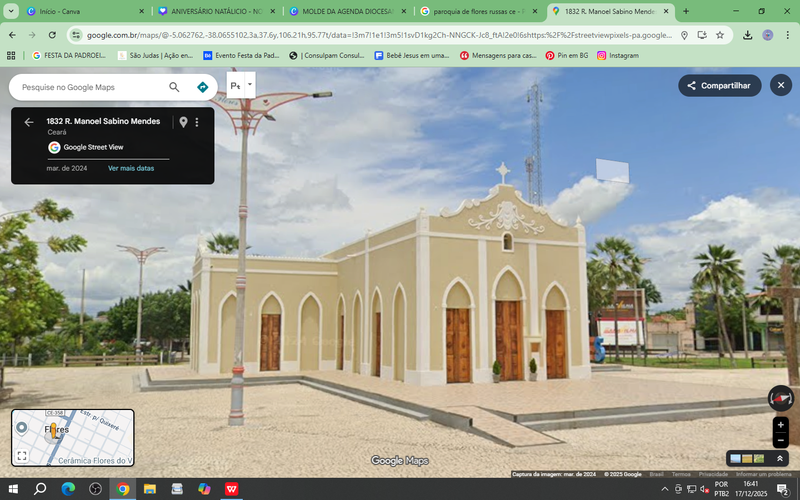Click the address bar URL
The height and width of the screenshot is (500, 800).
[379, 35]
